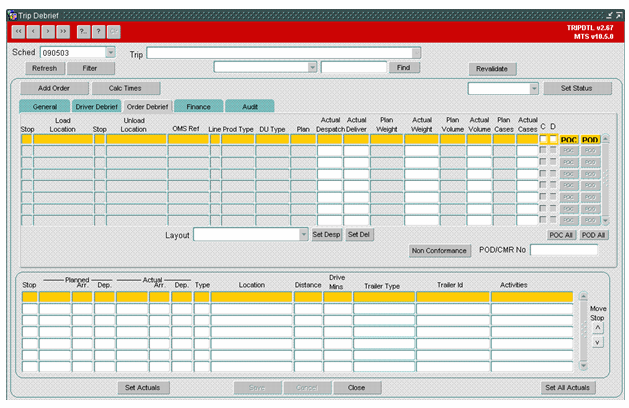Click the POC All button
Image resolution: width=629 pixels, height=408 pixels.
(561, 235)
